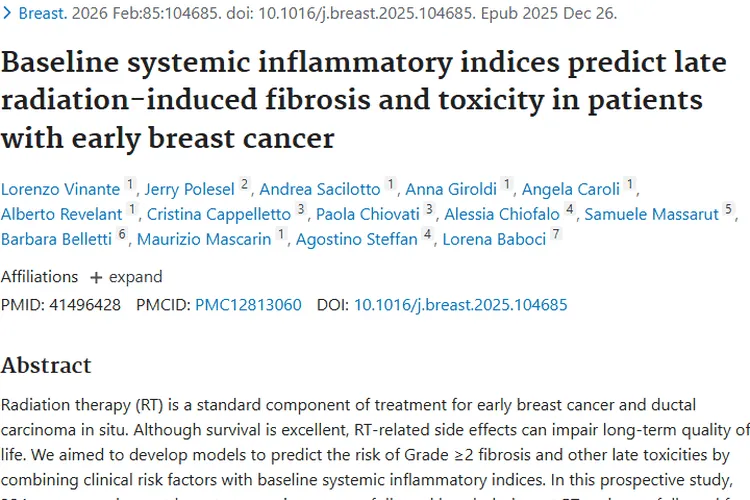Select author Andrea Sacilotto
Screen dimensions: 750x500
click(x=320, y=187)
